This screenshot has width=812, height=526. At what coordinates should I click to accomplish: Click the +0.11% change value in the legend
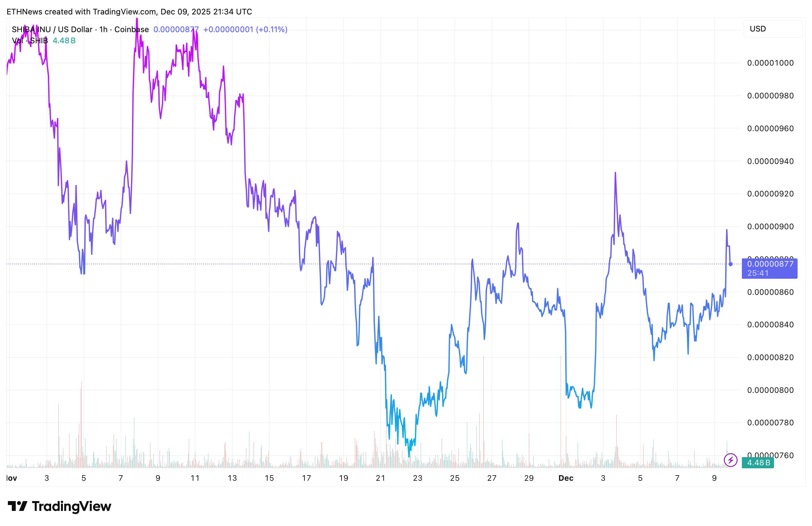click(x=272, y=30)
